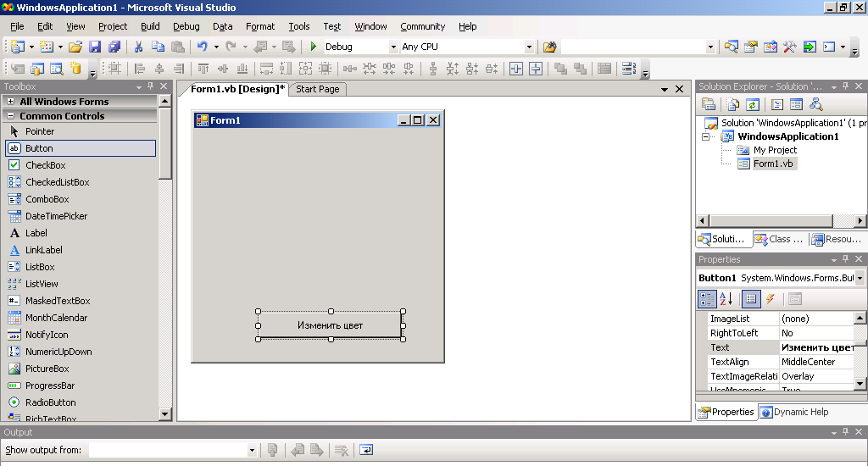Open active documents list dropdown arrow
Screen dimensions: 868x466
pyautogui.click(x=665, y=89)
